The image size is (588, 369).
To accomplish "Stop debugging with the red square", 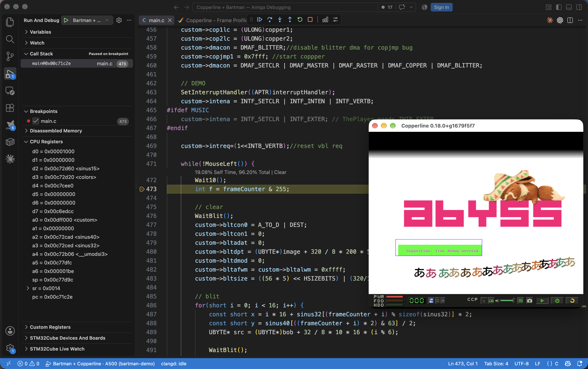I will pos(310,20).
